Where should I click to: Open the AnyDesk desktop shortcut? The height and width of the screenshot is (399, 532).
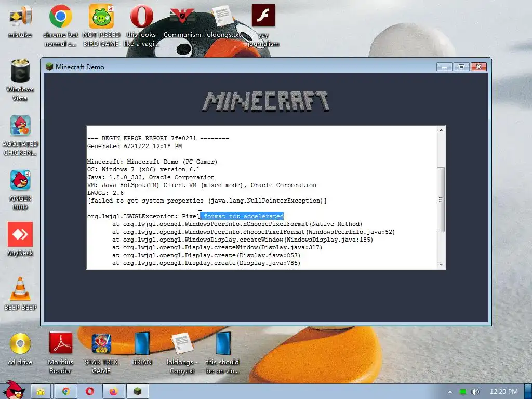20,239
